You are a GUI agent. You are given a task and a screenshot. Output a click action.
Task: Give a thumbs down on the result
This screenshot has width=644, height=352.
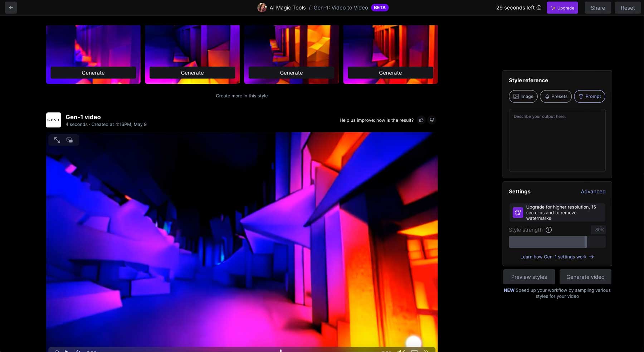click(432, 120)
